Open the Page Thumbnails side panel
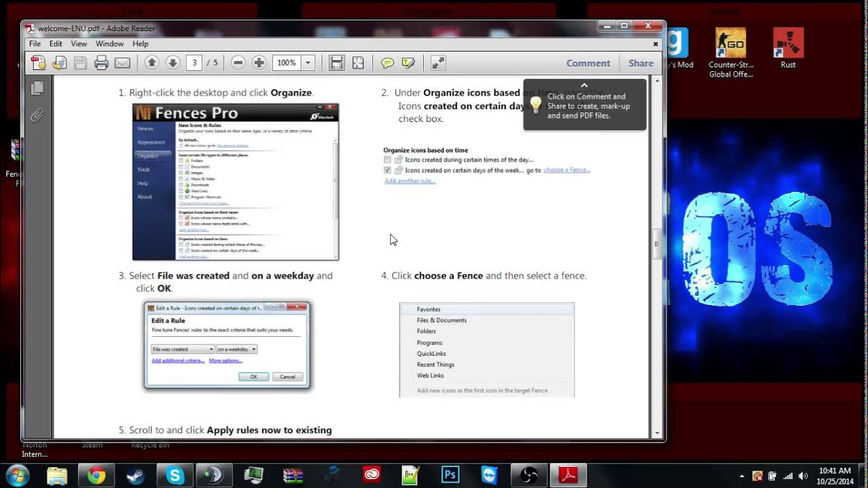The image size is (868, 488). click(37, 87)
